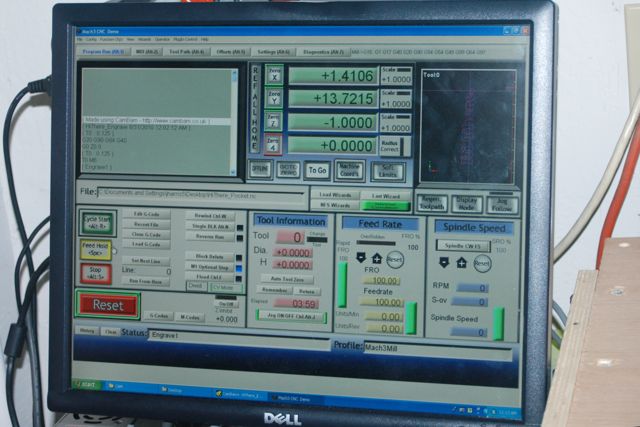Image resolution: width=640 pixels, height=427 pixels.
Task: Toggle Machine Coords display
Action: [349, 170]
